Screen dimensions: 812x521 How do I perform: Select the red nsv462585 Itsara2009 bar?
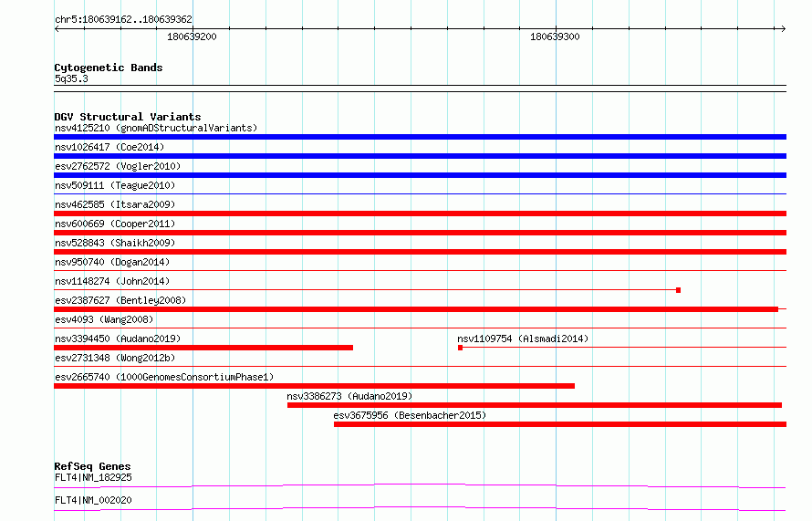coord(420,214)
